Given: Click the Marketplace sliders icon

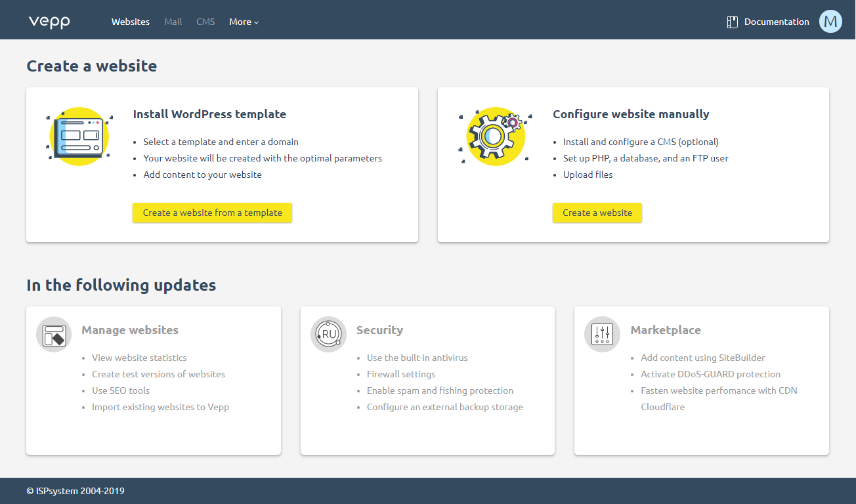Looking at the screenshot, I should tap(602, 335).
